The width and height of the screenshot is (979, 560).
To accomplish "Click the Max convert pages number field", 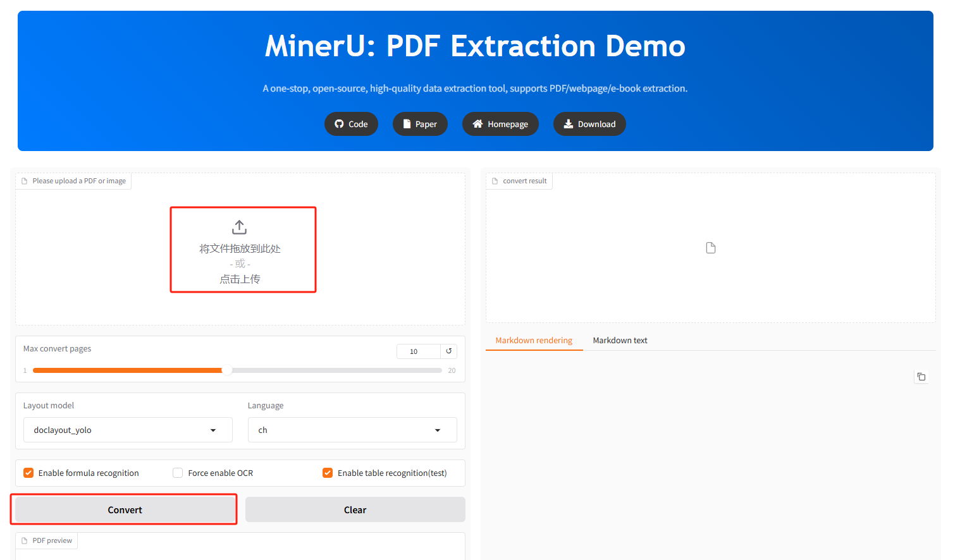I will (419, 351).
